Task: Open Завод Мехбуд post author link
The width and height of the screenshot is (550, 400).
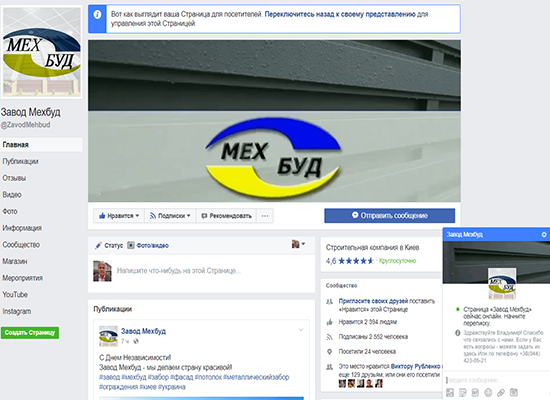Action: click(x=143, y=331)
